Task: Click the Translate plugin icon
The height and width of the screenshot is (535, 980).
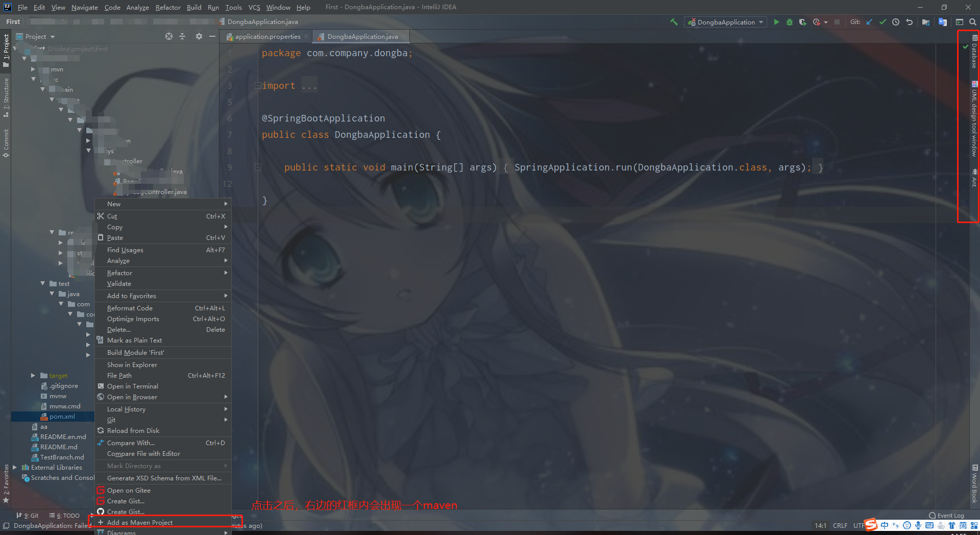Action: tap(943, 22)
